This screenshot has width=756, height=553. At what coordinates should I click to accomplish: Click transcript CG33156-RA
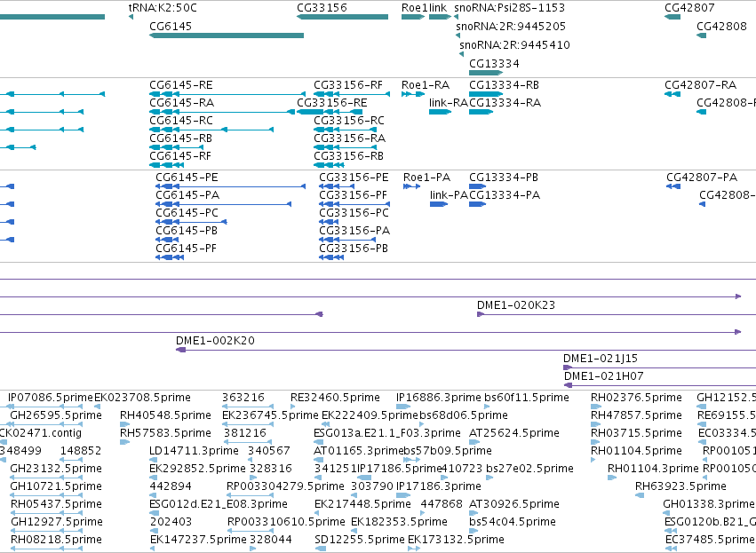(345, 147)
